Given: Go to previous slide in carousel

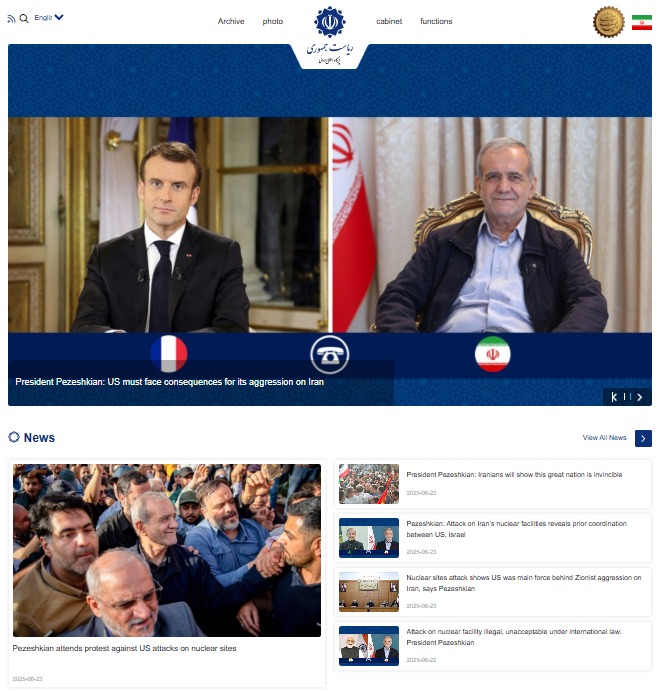Looking at the screenshot, I should pos(614,397).
